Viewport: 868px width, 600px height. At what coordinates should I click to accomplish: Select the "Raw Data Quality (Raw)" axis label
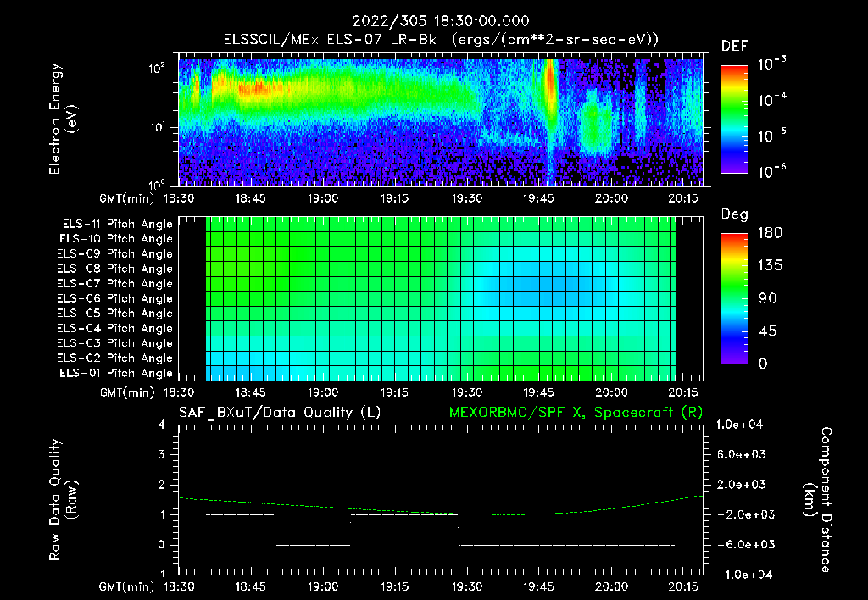coord(63,499)
